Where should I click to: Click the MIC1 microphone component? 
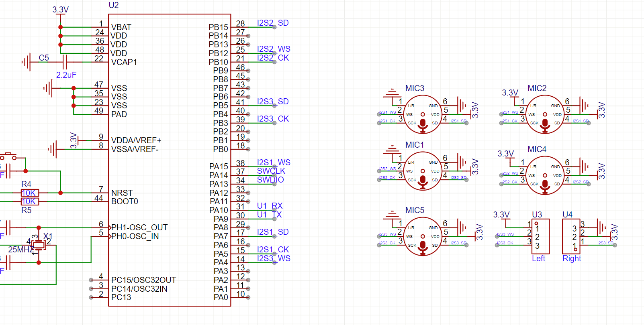423,171
